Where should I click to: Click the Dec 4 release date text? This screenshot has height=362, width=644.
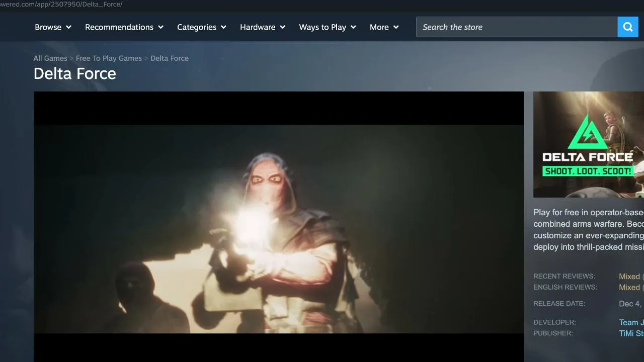(631, 304)
